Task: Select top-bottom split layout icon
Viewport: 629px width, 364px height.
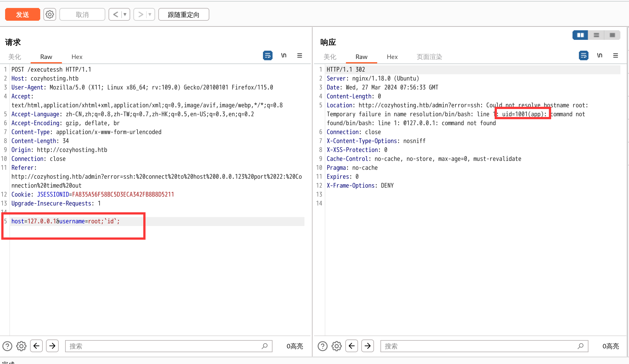Action: click(596, 35)
